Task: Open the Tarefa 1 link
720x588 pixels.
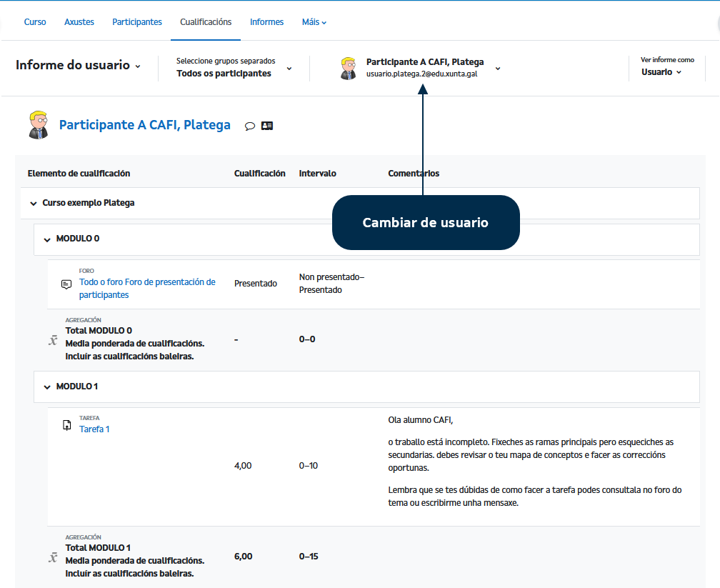Action: pyautogui.click(x=94, y=429)
